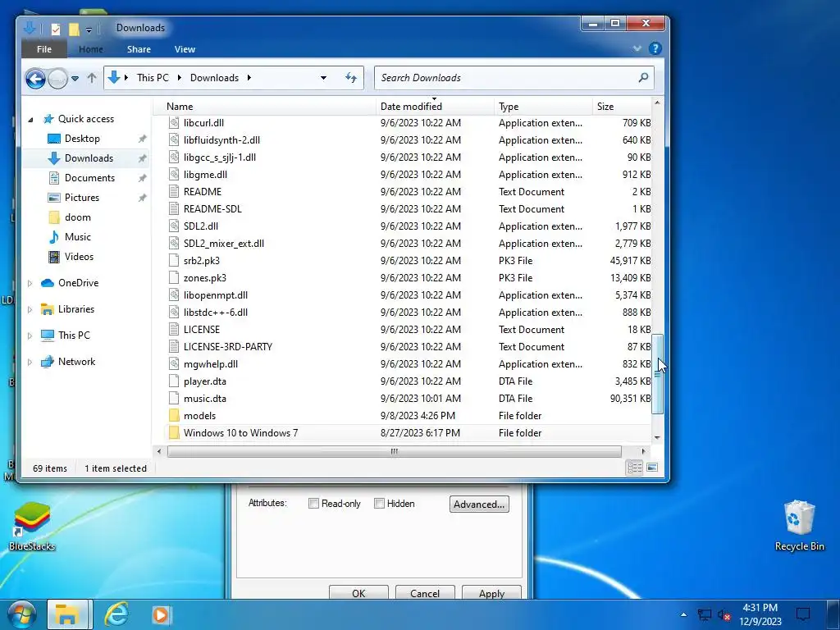This screenshot has width=840, height=630.
Task: Click the search magnifier icon
Action: [643, 78]
